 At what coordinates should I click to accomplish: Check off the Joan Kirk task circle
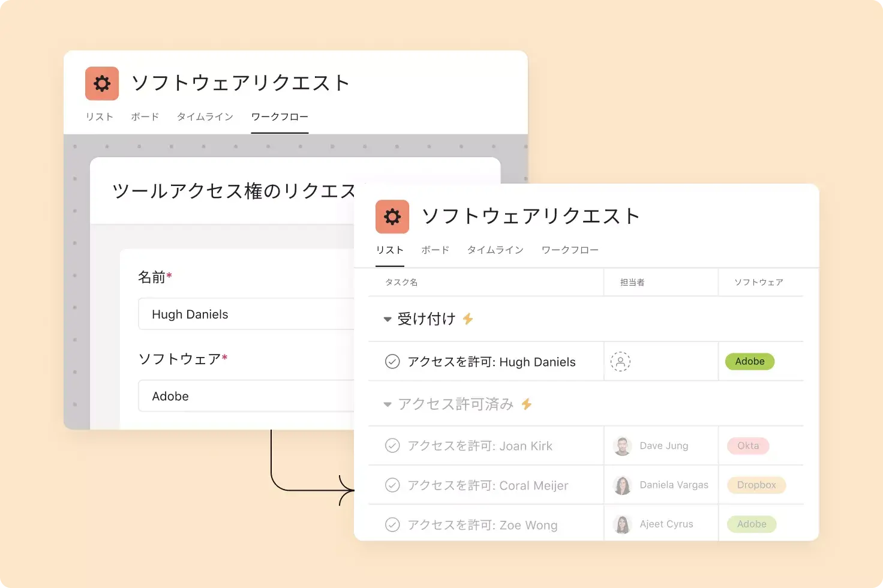393,446
